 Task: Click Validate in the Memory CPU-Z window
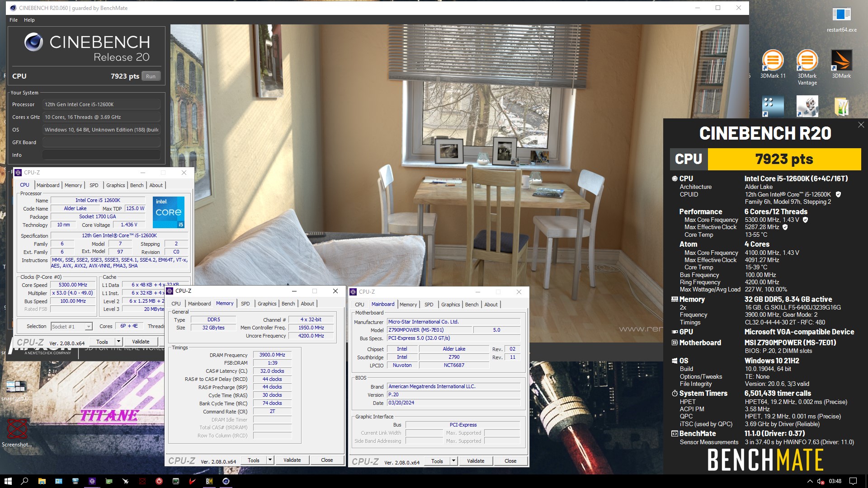(292, 460)
